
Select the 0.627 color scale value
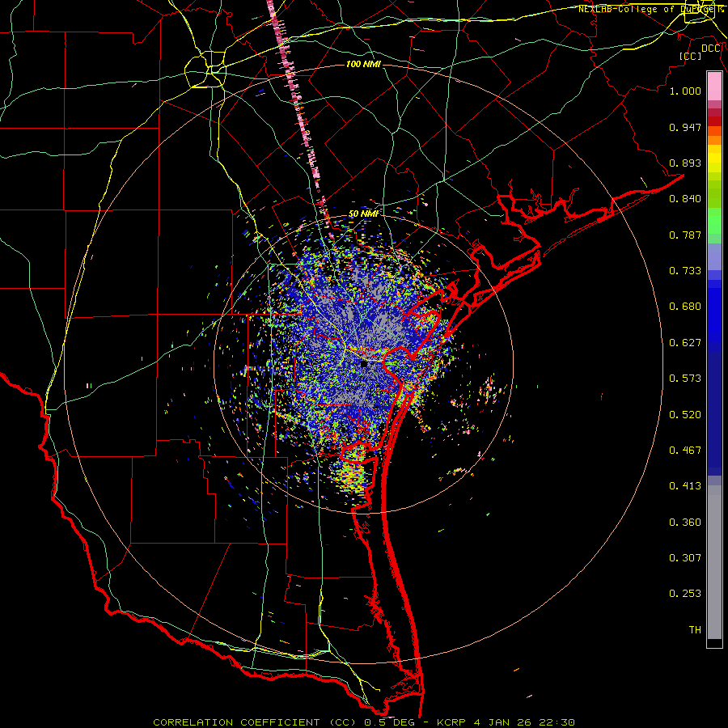685,343
